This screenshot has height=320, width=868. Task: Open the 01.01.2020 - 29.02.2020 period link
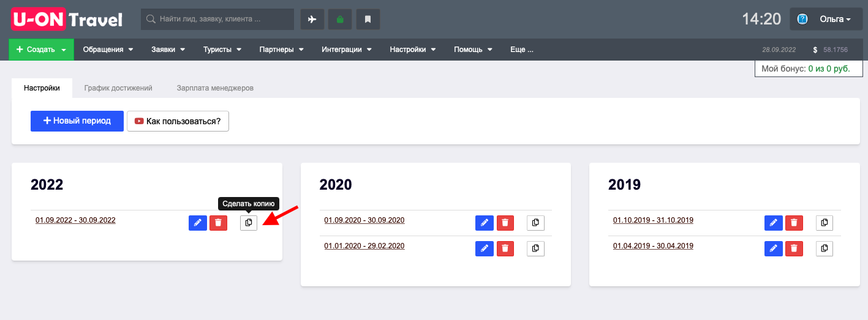[364, 246]
